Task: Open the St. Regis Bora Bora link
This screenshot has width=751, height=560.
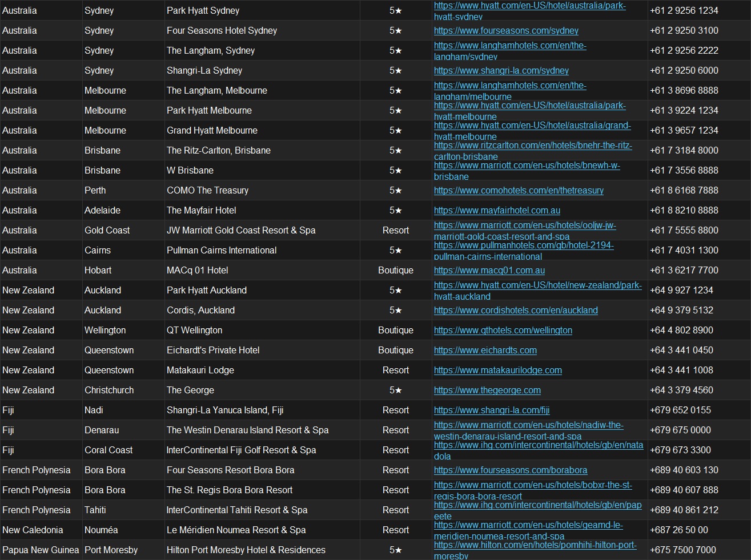Action: [533, 490]
